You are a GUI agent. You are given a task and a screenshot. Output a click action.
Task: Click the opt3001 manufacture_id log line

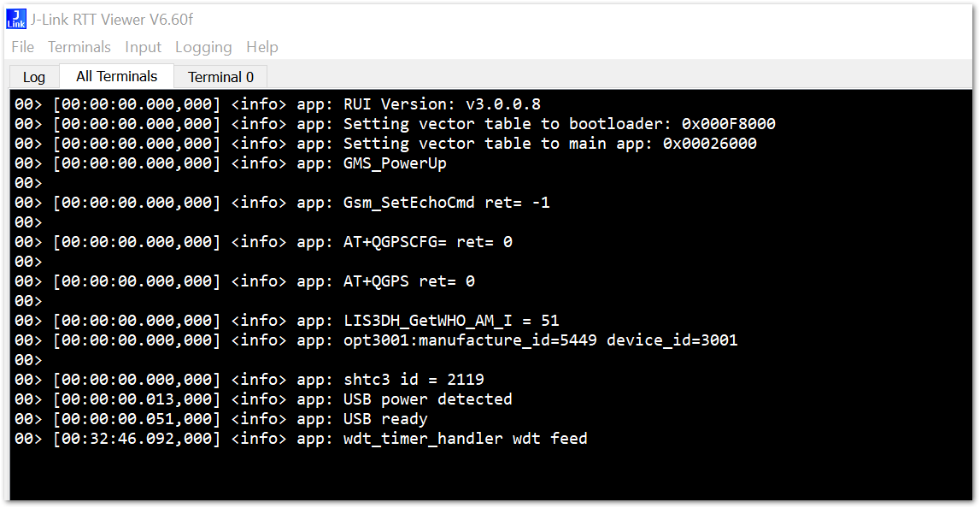click(376, 340)
